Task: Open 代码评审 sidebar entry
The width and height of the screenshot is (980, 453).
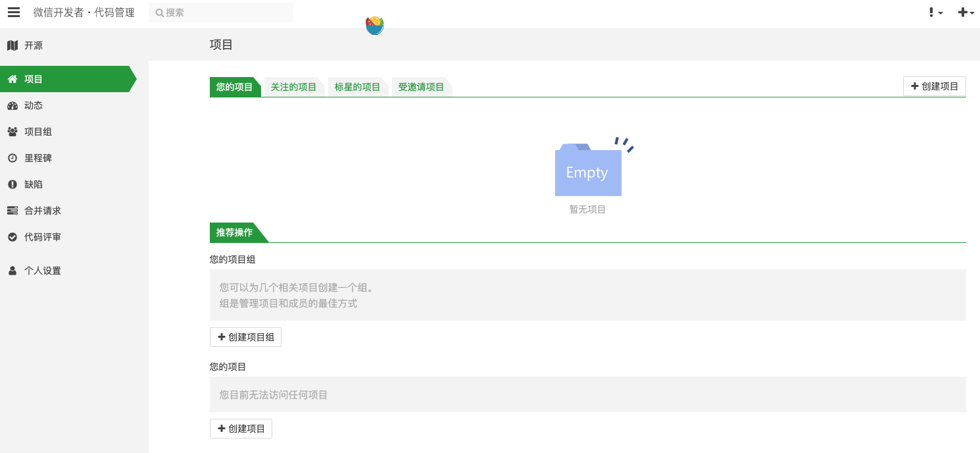Action: click(x=74, y=237)
